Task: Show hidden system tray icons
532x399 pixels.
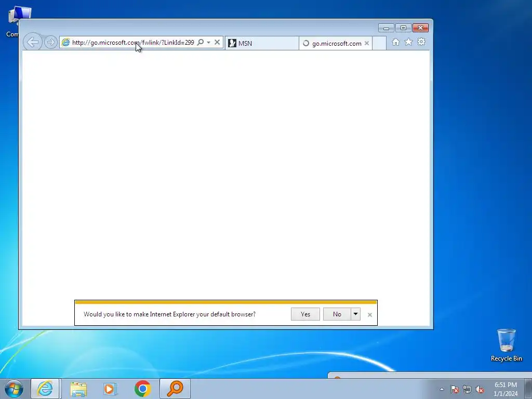Action: (x=442, y=390)
